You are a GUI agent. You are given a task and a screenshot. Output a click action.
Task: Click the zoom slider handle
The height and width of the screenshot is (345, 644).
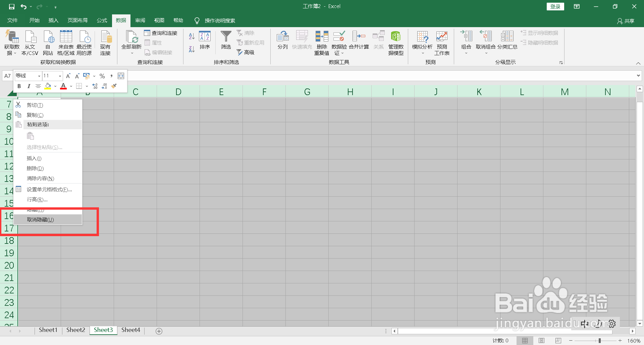point(599,341)
